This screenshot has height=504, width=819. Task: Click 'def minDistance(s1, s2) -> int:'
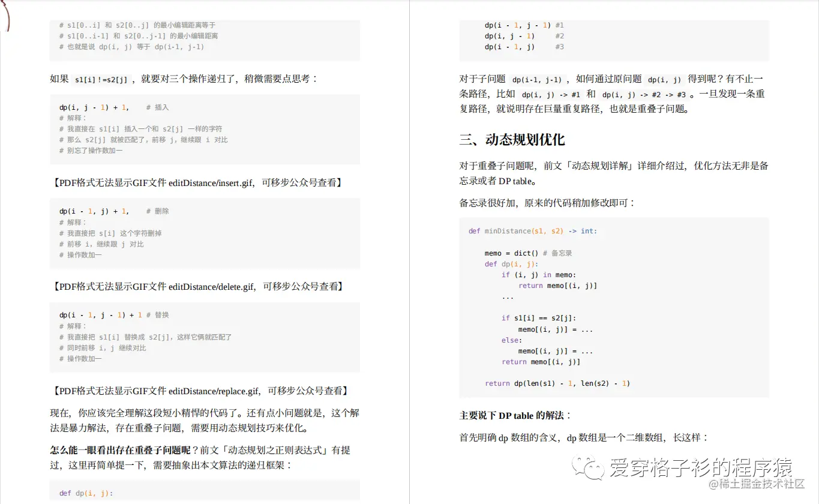point(533,231)
